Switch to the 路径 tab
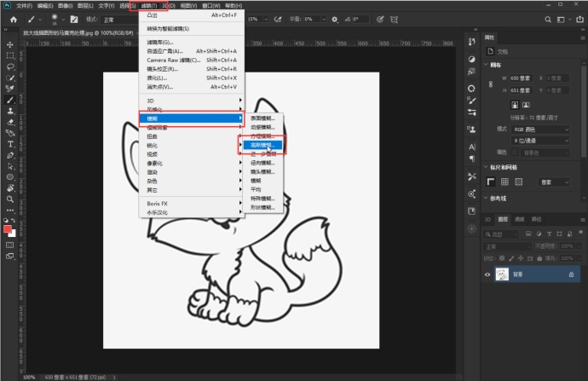588x381 pixels. [536, 219]
